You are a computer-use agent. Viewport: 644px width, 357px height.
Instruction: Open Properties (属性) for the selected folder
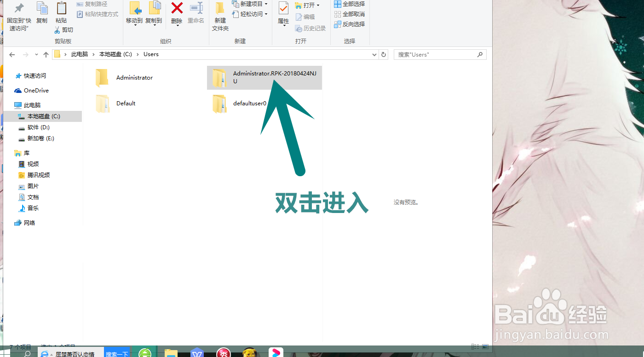283,13
